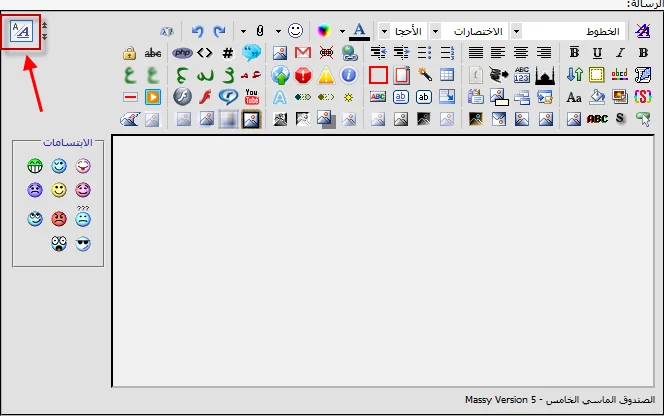
Task: Center-align text with the align center button
Action: (521, 53)
